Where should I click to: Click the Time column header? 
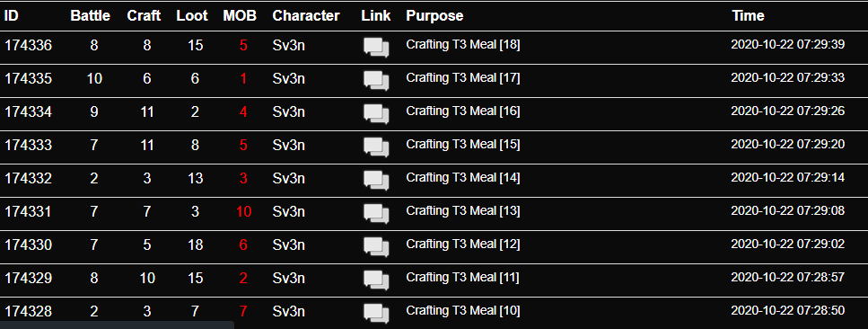coord(748,16)
